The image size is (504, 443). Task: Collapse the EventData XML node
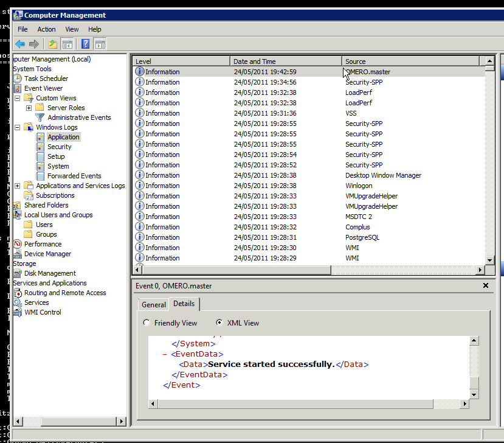[165, 354]
